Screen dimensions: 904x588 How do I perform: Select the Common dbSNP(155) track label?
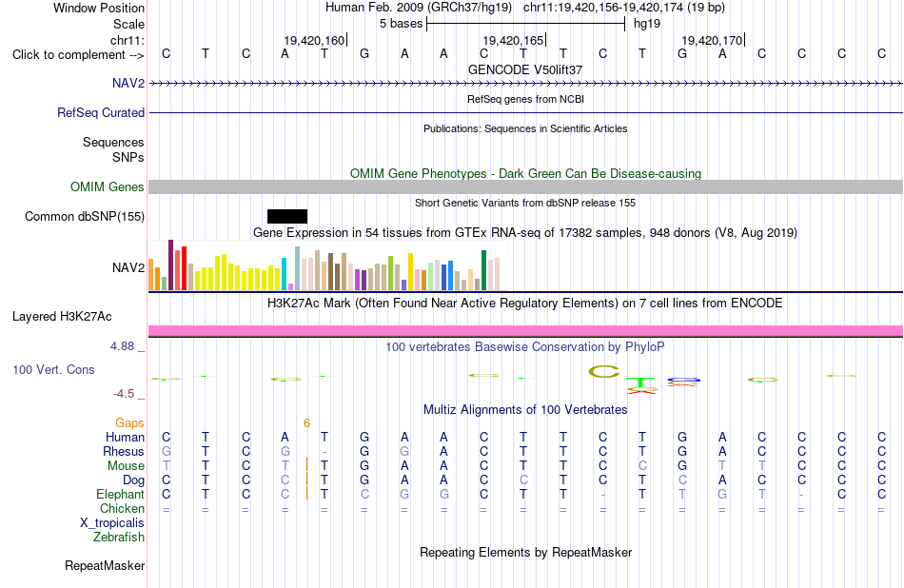(x=84, y=216)
